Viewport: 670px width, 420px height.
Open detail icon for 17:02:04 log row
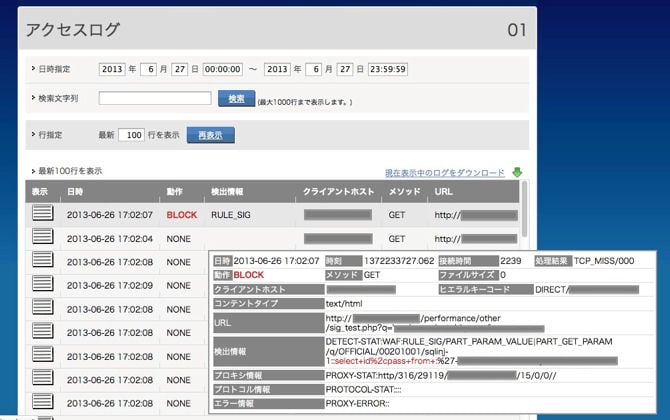click(43, 236)
